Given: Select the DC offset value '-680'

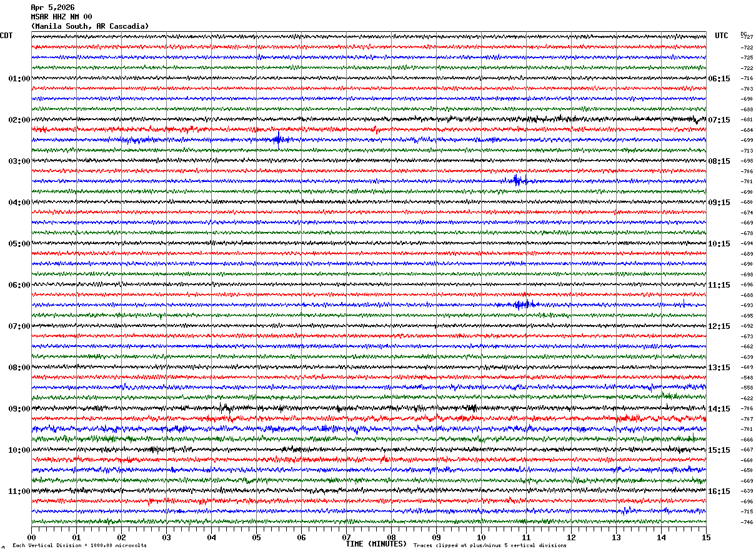Looking at the screenshot, I should click(x=747, y=203).
